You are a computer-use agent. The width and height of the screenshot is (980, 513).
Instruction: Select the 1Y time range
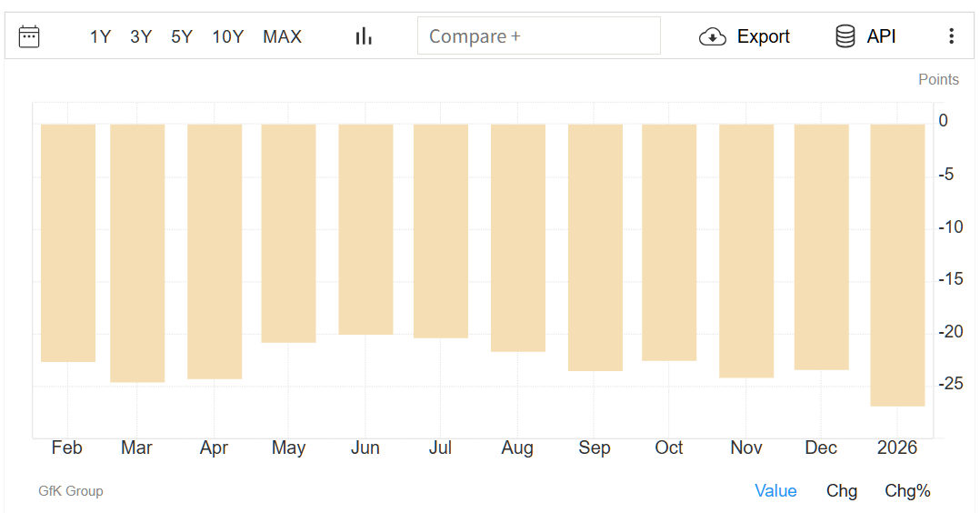[x=100, y=36]
